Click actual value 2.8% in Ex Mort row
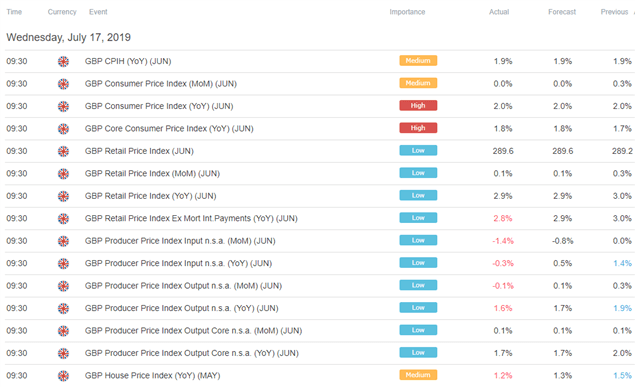The height and width of the screenshot is (387, 635). [503, 219]
